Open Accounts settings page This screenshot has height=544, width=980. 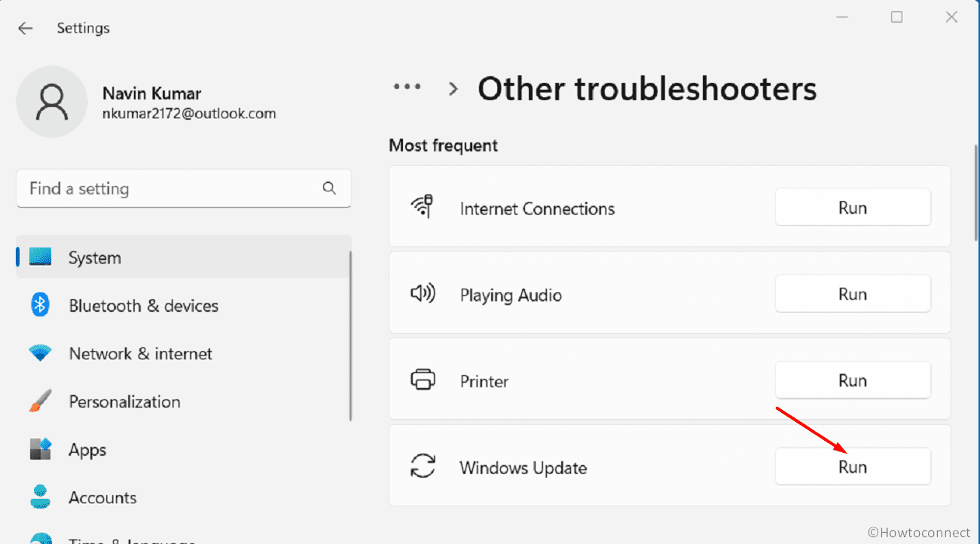click(183, 497)
